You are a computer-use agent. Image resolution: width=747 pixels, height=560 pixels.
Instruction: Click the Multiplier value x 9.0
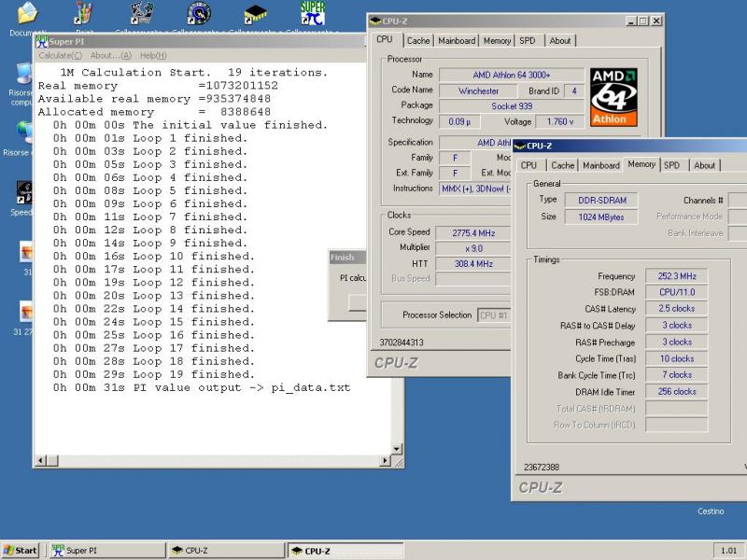pyautogui.click(x=473, y=248)
